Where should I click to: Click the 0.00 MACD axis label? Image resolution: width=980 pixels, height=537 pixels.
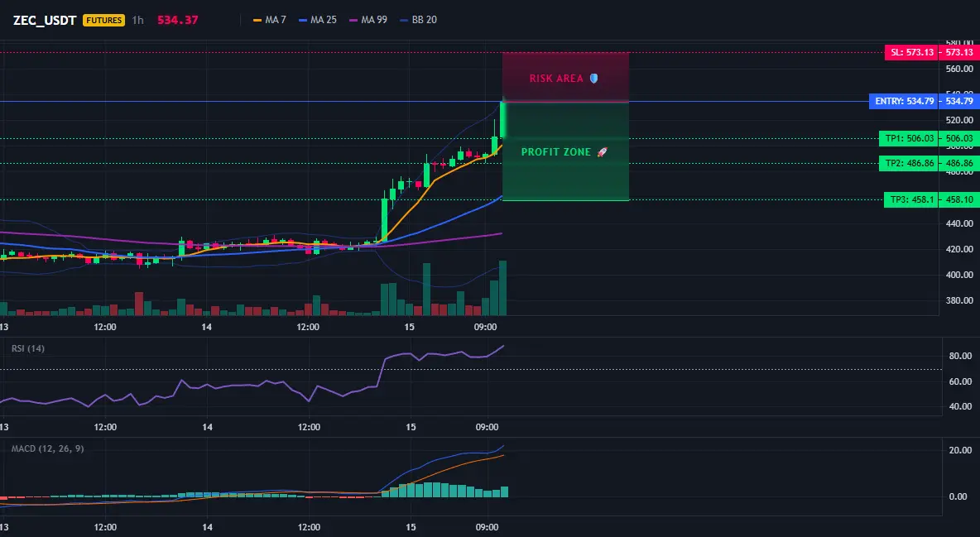[958, 496]
